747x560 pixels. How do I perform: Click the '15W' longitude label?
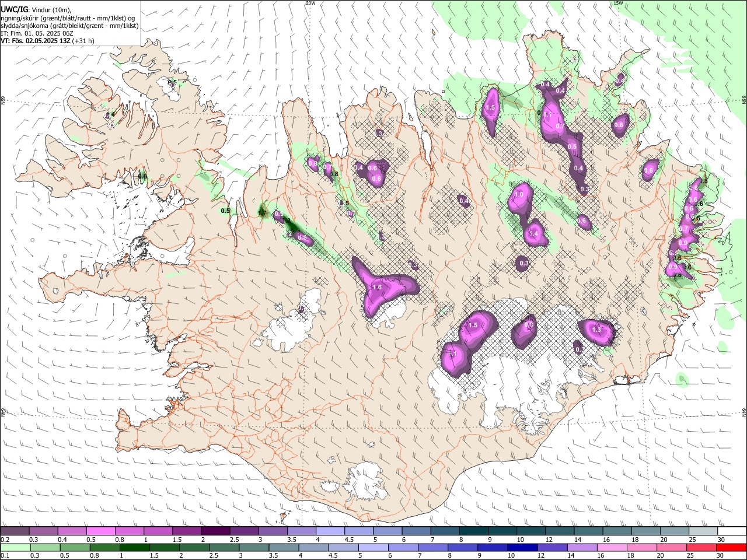618,3
